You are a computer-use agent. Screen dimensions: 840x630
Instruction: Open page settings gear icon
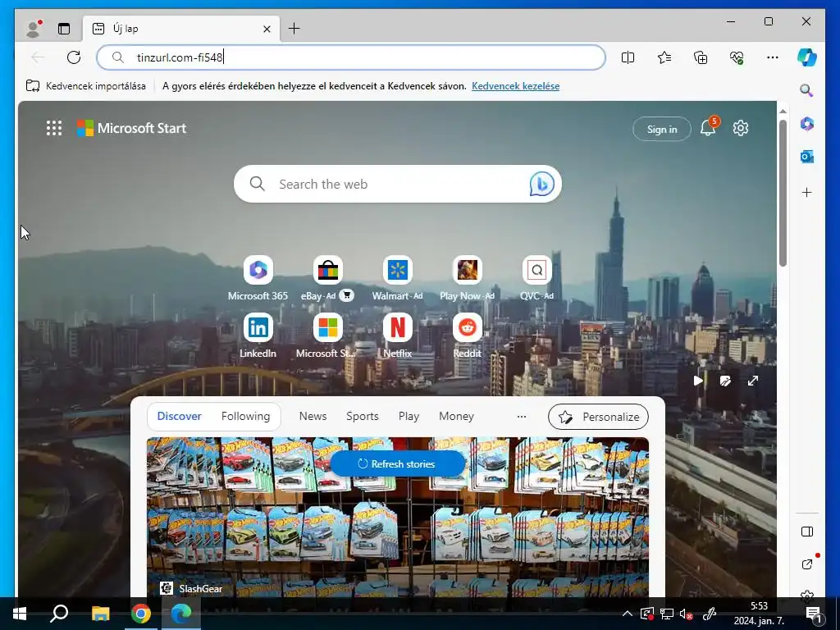(x=741, y=128)
